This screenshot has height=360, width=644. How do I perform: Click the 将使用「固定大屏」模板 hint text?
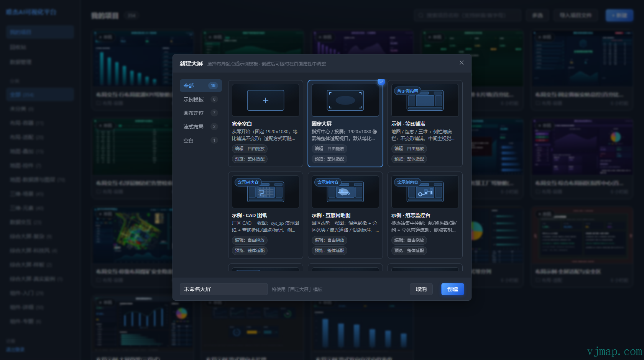[297, 290]
